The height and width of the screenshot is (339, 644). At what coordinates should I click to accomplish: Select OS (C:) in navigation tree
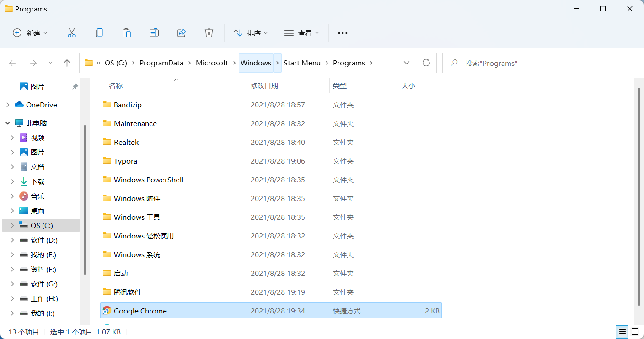coord(41,225)
